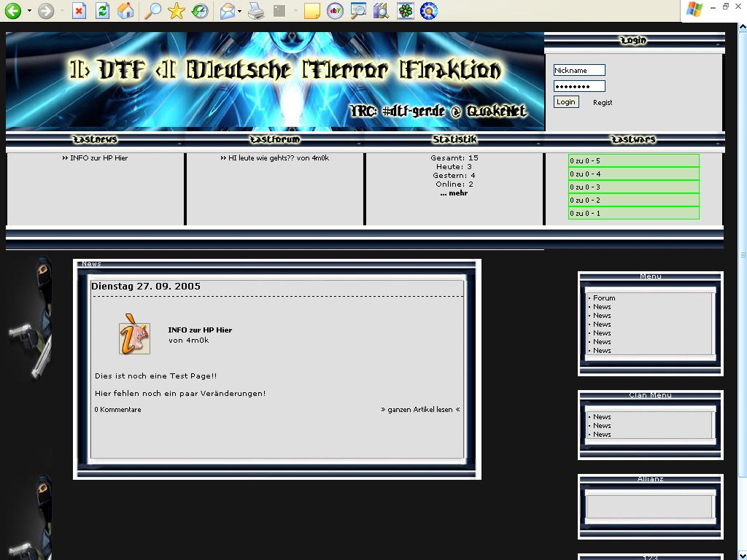The image size is (747, 560).
Task: Open Favorites with the star icon
Action: (x=177, y=11)
